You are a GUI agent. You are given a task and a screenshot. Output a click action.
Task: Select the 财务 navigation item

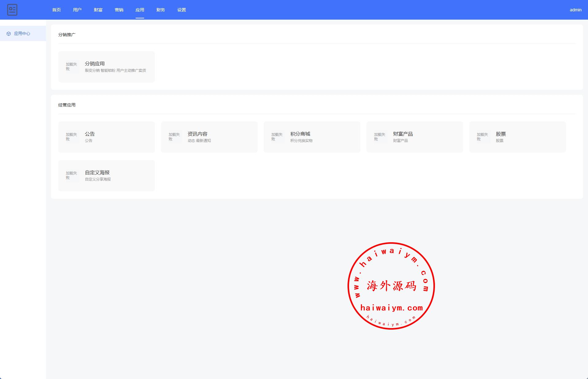161,10
